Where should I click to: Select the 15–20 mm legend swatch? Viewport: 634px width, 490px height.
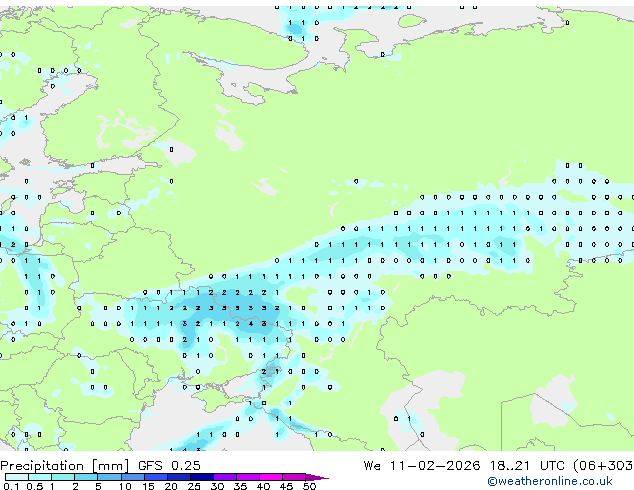[156, 477]
